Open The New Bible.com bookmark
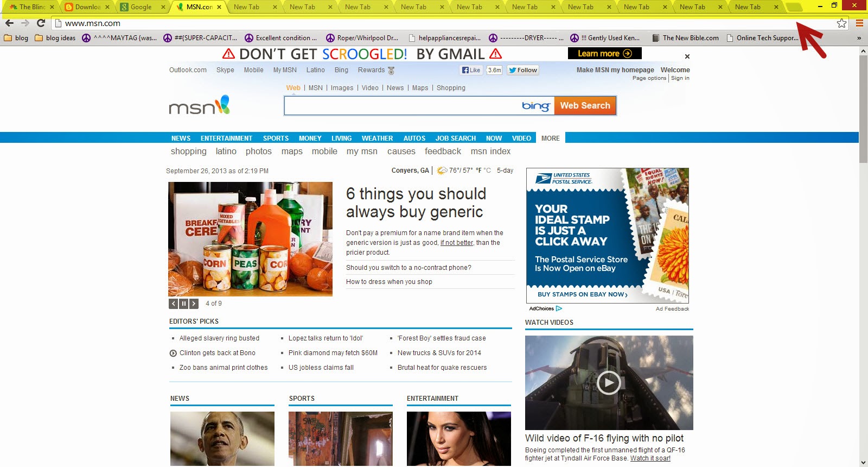 click(x=685, y=38)
